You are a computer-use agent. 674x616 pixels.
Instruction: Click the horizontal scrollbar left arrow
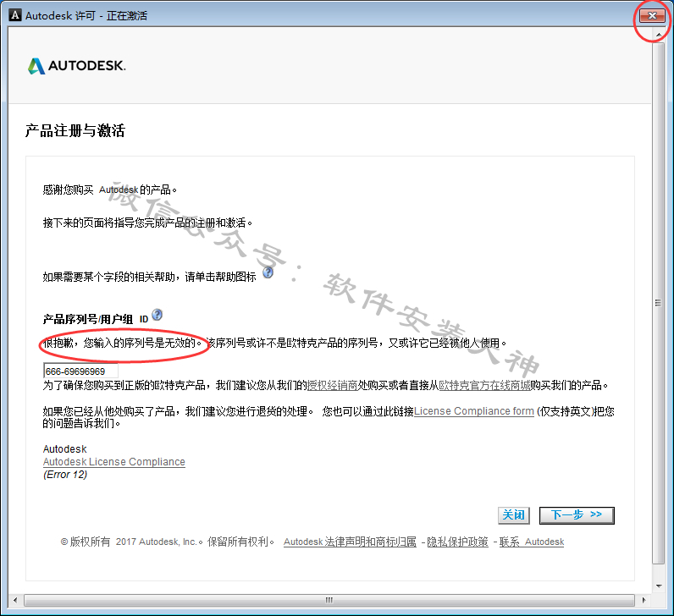[15, 600]
